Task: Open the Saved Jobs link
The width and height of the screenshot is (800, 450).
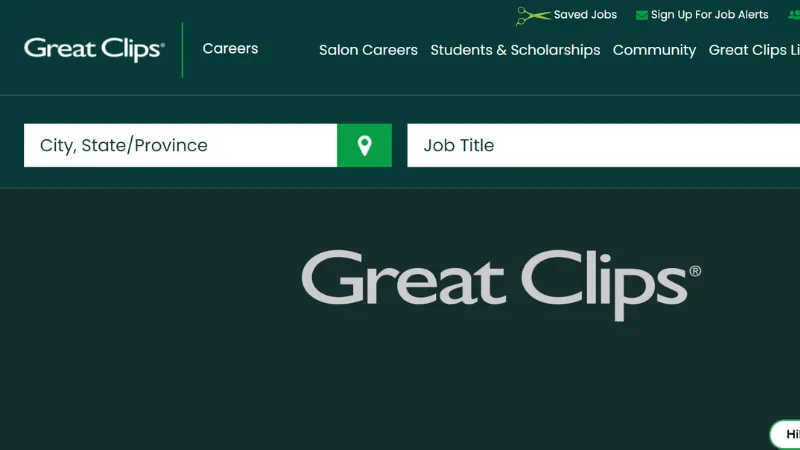Action: point(585,15)
